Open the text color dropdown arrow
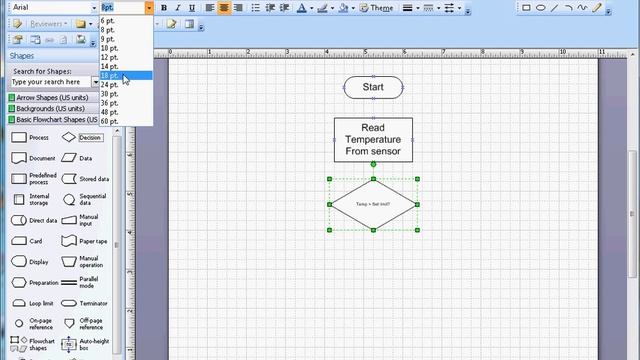The width and height of the screenshot is (640, 360). coord(312,8)
